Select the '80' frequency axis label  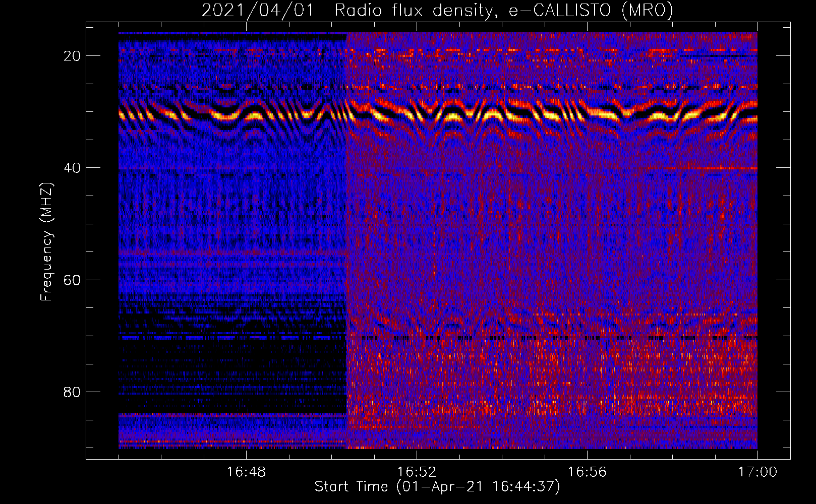(72, 392)
